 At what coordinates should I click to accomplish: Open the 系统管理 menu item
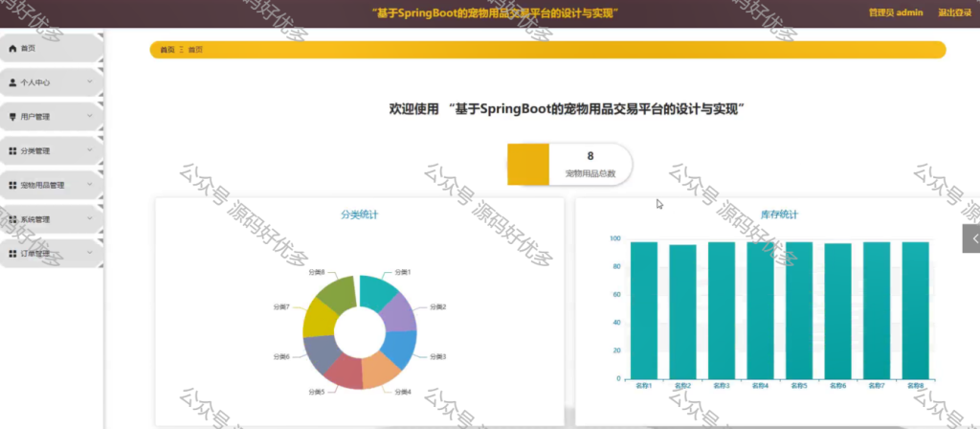(52, 219)
